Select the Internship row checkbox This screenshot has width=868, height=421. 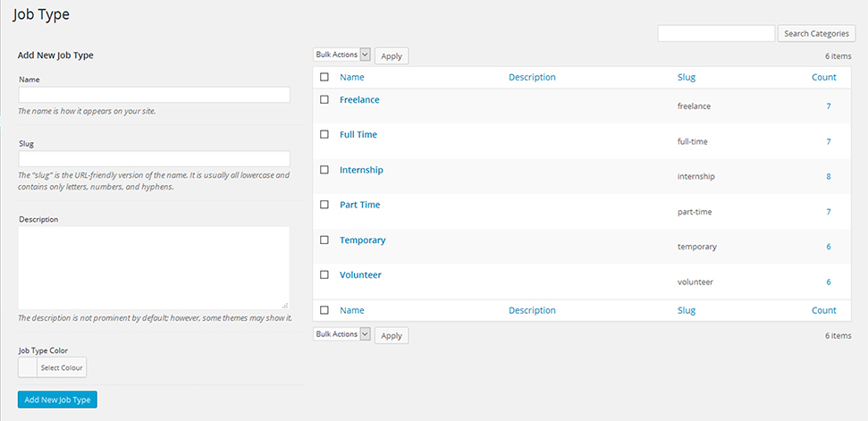(324, 170)
